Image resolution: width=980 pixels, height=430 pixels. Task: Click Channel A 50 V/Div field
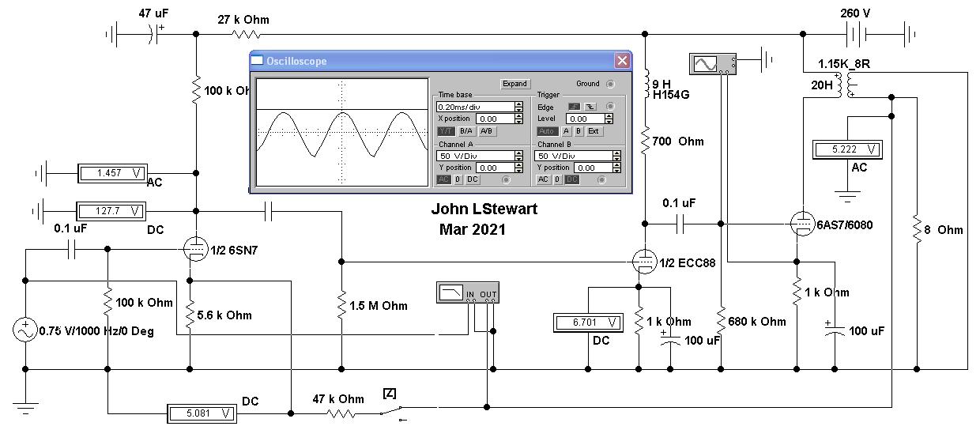(475, 156)
